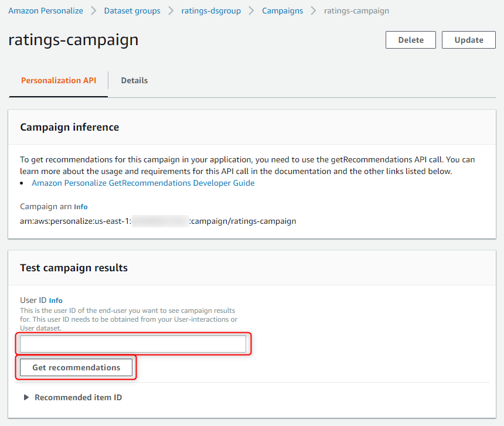
Task: Focus the User ID input field
Action: pos(133,344)
